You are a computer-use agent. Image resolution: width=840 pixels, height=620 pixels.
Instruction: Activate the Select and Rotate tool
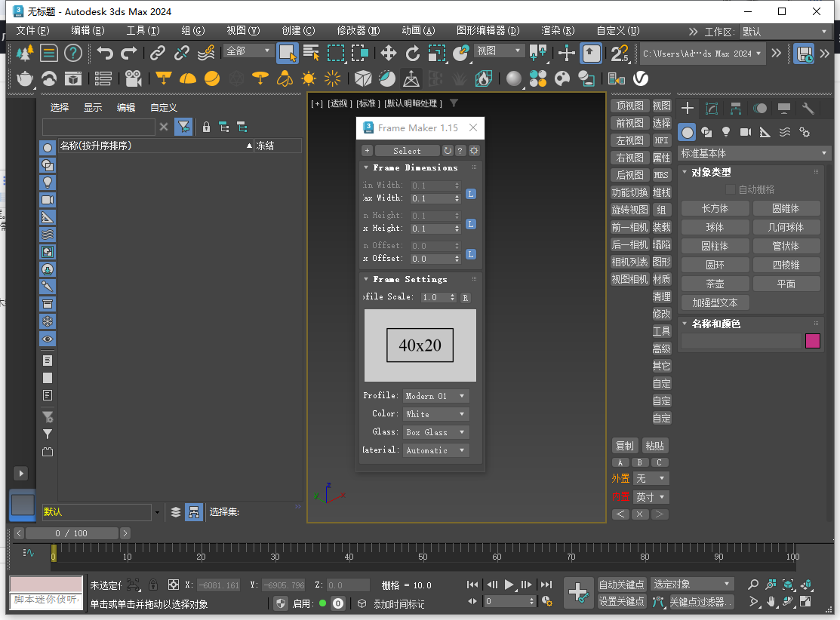click(x=413, y=54)
